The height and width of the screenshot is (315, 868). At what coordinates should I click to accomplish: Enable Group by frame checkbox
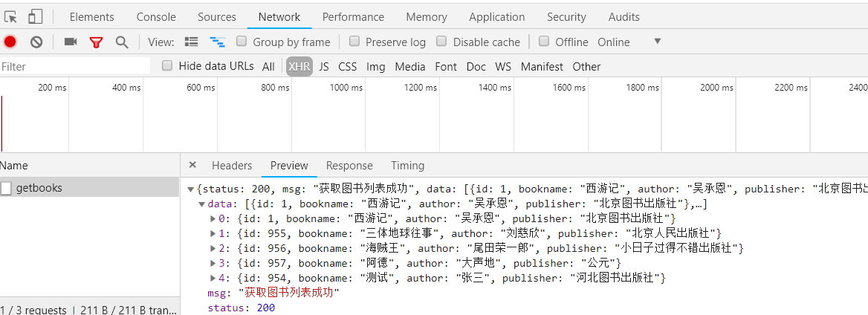(x=242, y=41)
